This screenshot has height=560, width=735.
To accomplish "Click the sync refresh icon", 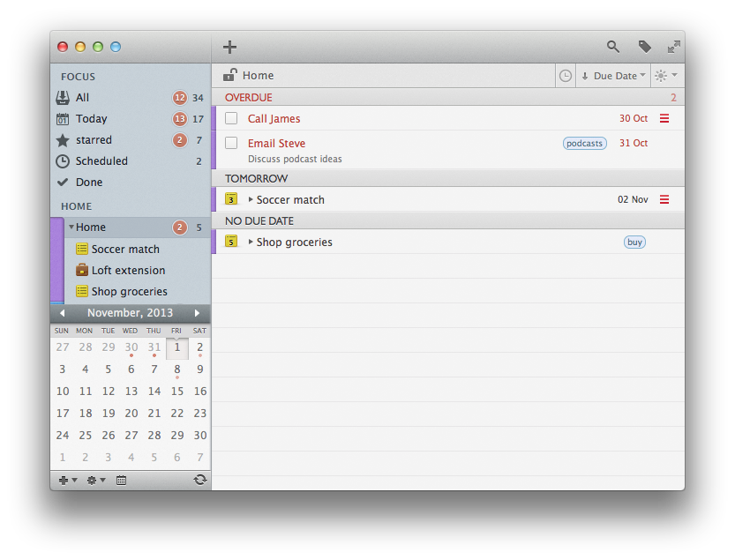I will 200,480.
